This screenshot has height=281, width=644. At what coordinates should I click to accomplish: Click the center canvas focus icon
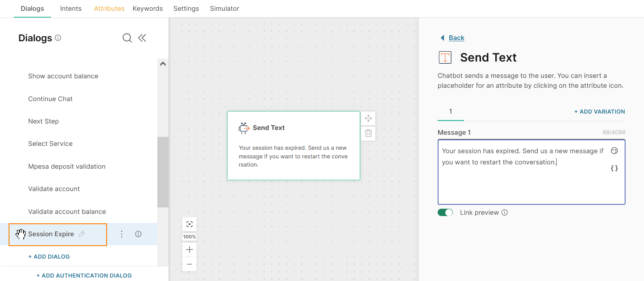tap(189, 224)
